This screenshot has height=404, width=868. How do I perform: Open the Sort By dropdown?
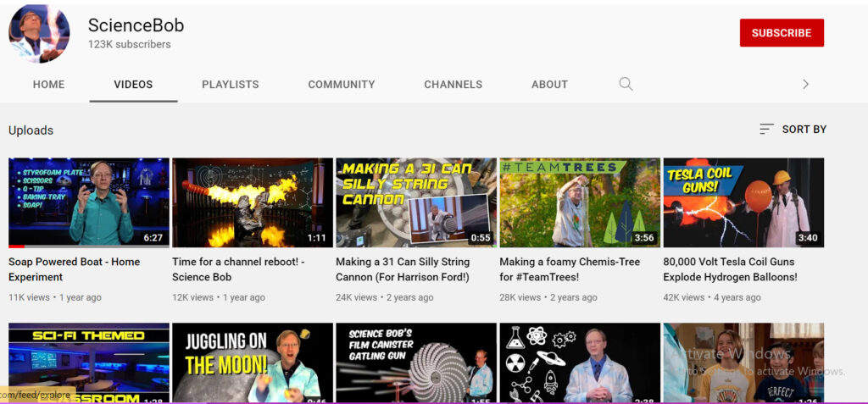[793, 130]
